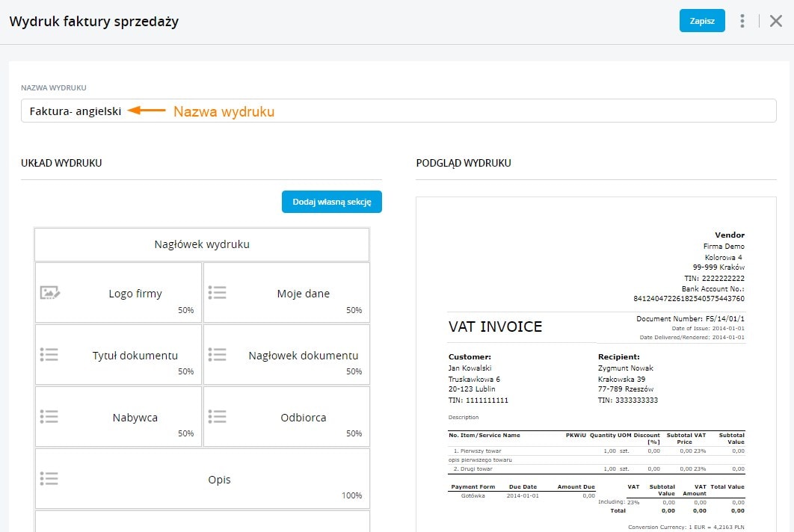Click Date of Issue line in preview

pos(708,329)
